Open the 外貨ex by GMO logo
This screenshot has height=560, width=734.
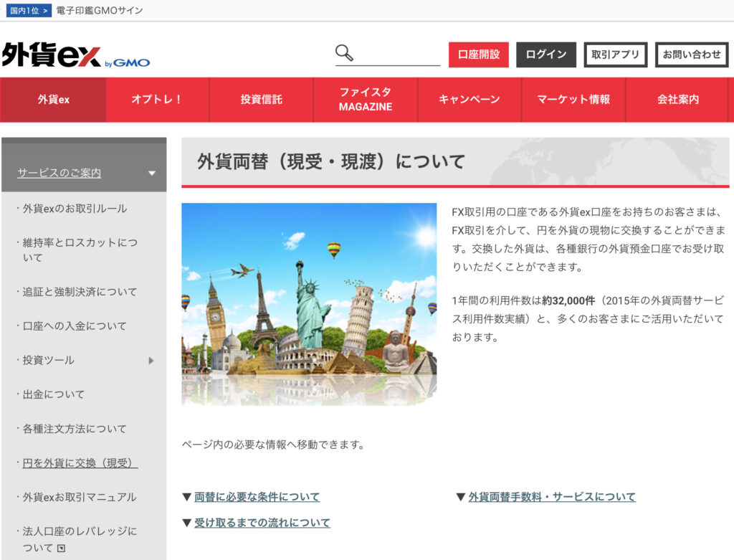[75, 55]
